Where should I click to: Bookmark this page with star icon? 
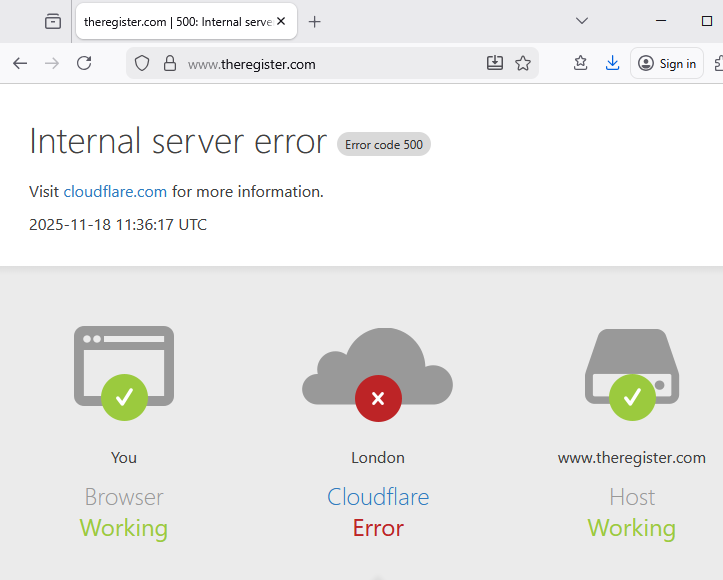523,63
